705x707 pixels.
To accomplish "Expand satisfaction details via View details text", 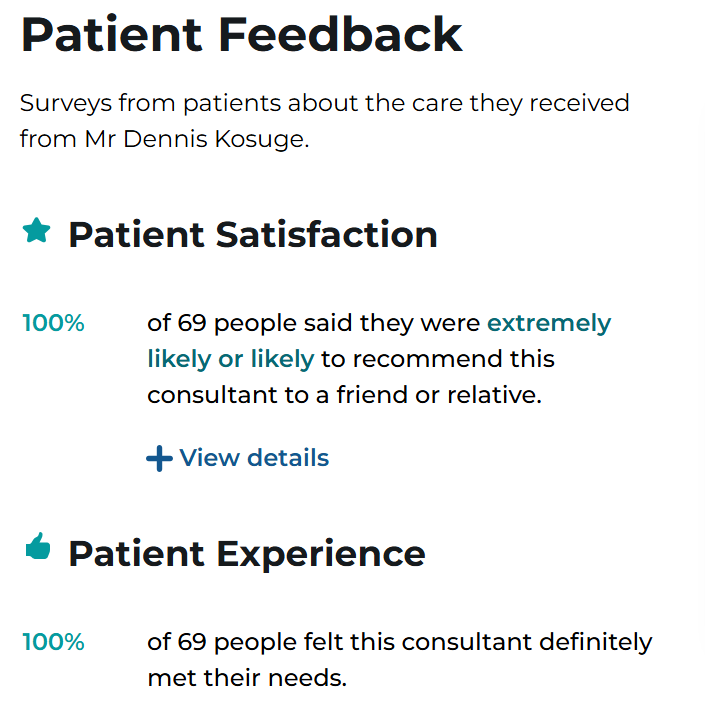I will pyautogui.click(x=254, y=458).
